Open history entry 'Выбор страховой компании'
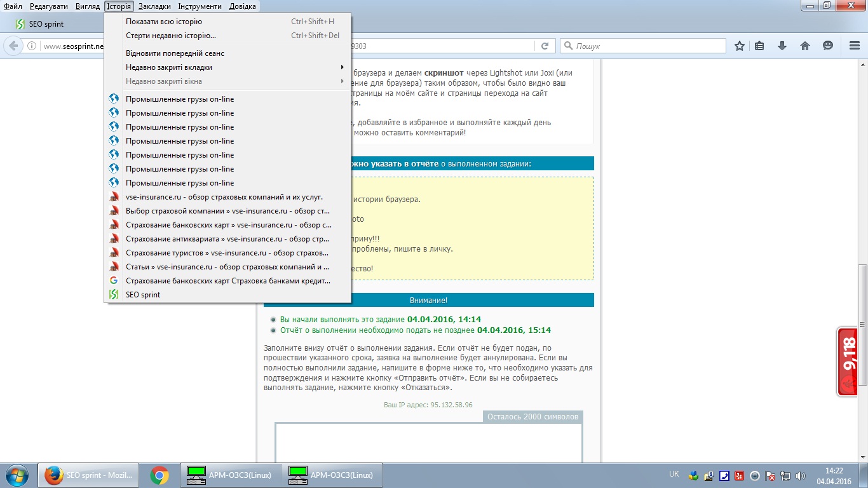 click(x=228, y=211)
